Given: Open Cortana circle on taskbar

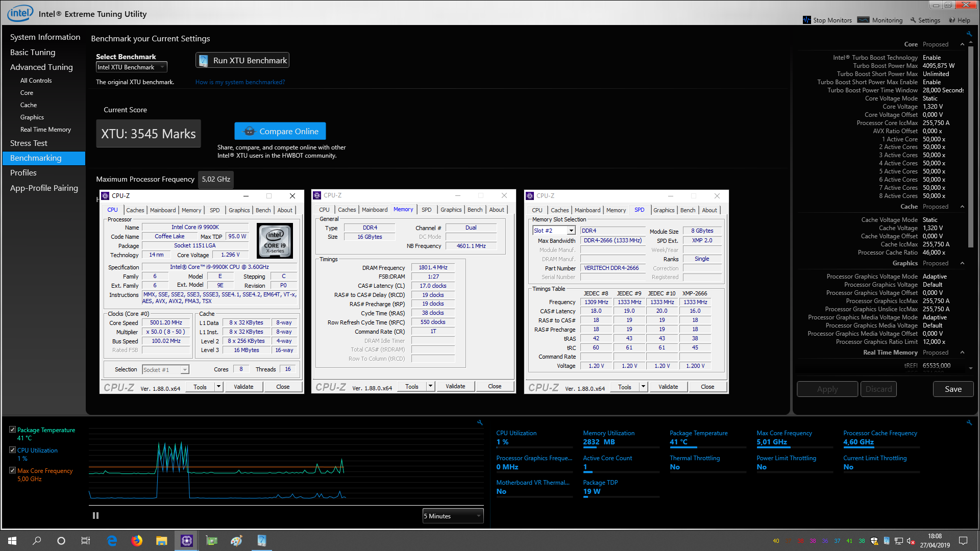Looking at the screenshot, I should pos(61,541).
